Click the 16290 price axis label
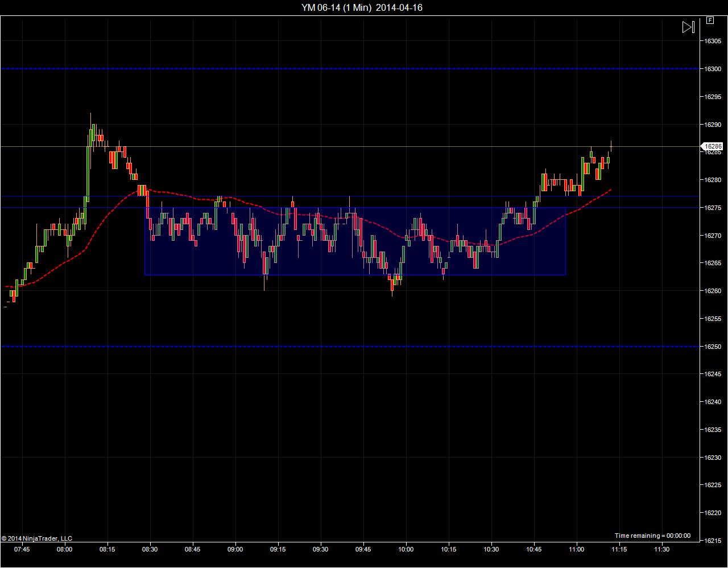Image resolution: width=728 pixels, height=568 pixels. point(713,125)
